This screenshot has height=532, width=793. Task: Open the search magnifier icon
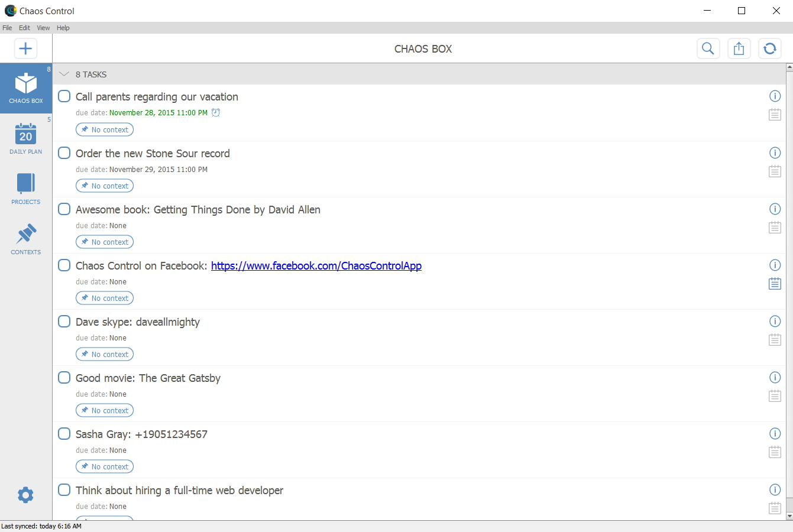coord(708,48)
